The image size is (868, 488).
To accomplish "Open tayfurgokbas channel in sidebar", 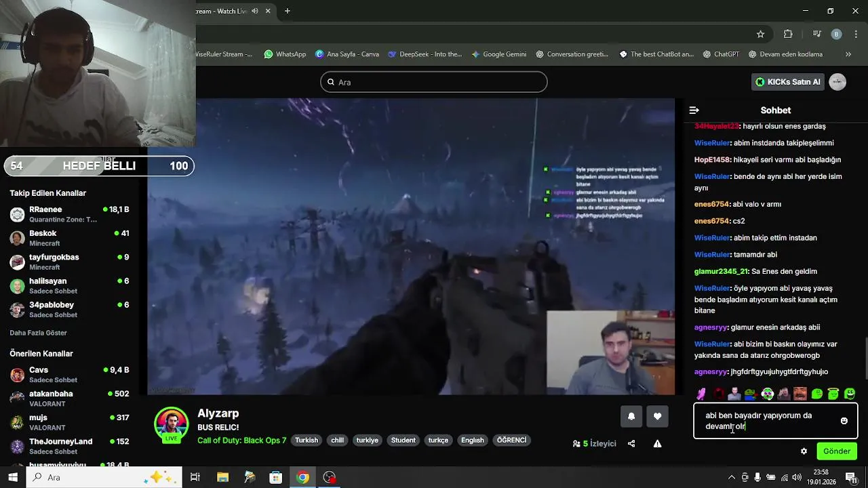I will click(x=68, y=262).
